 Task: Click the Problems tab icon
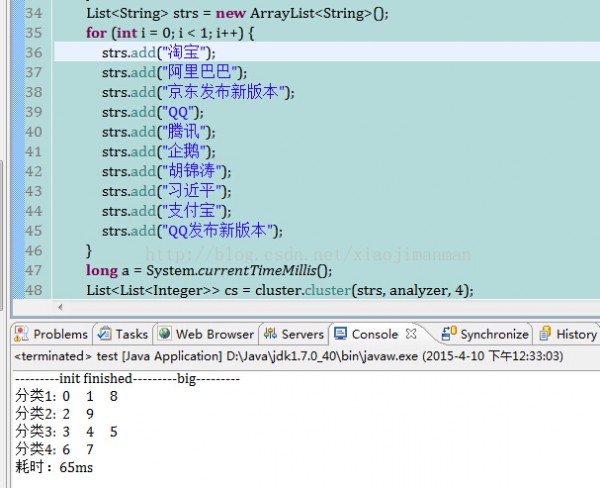point(21,334)
